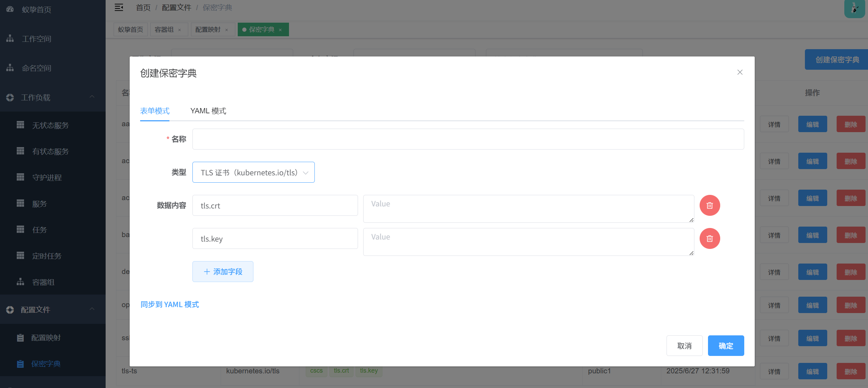
Task: Open 工作空间 in the sidebar
Action: point(36,39)
